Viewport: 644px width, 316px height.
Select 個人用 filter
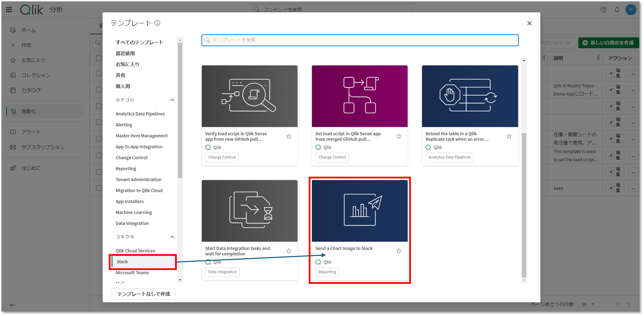point(123,86)
